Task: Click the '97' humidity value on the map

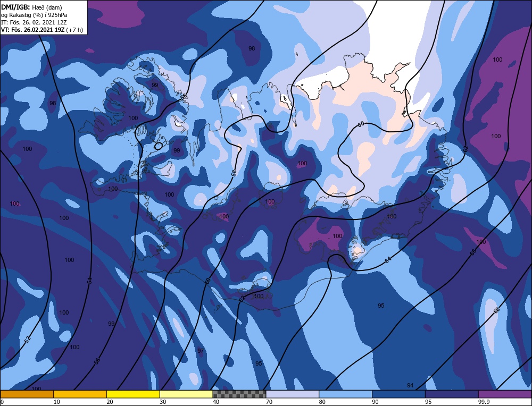Action: click(x=201, y=351)
